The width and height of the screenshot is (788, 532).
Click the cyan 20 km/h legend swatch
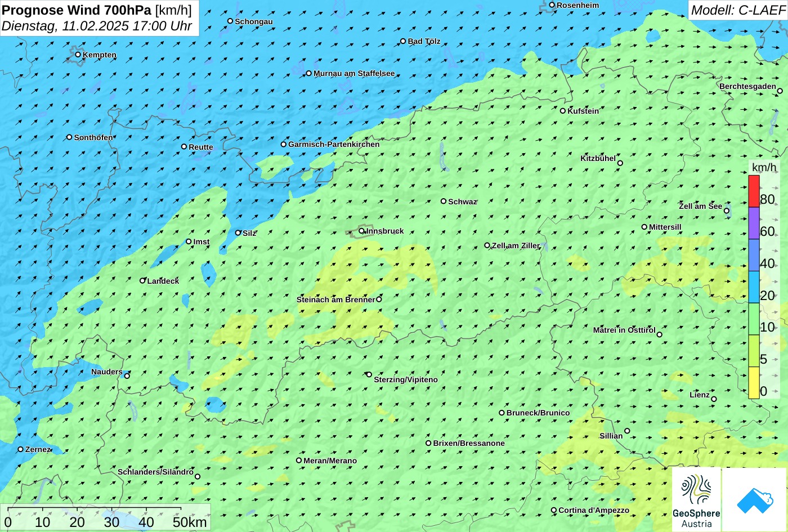click(x=754, y=287)
